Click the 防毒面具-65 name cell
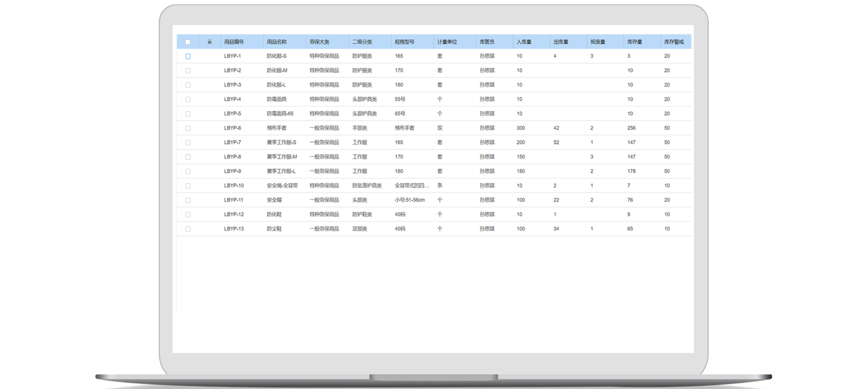868x389 pixels. (x=280, y=114)
